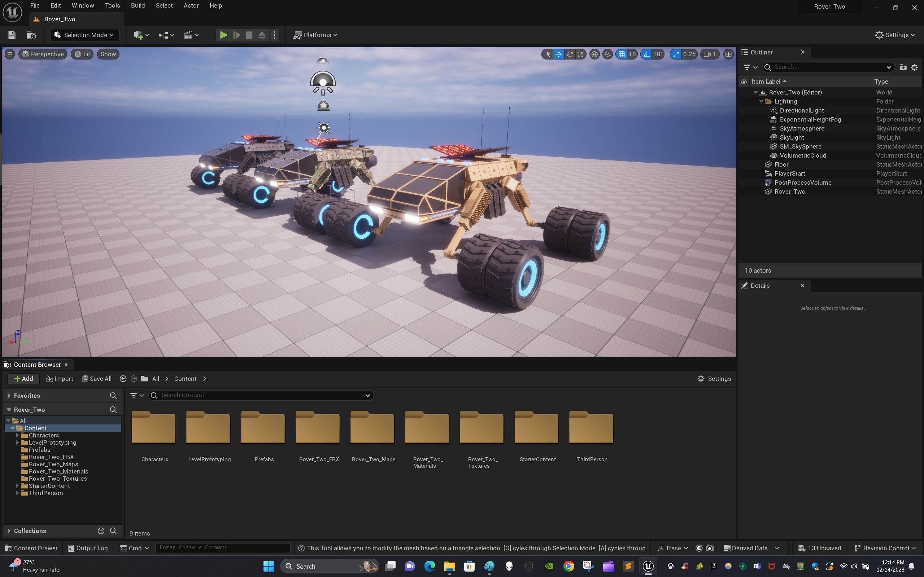The height and width of the screenshot is (577, 924).
Task: Click the Import button
Action: [60, 379]
